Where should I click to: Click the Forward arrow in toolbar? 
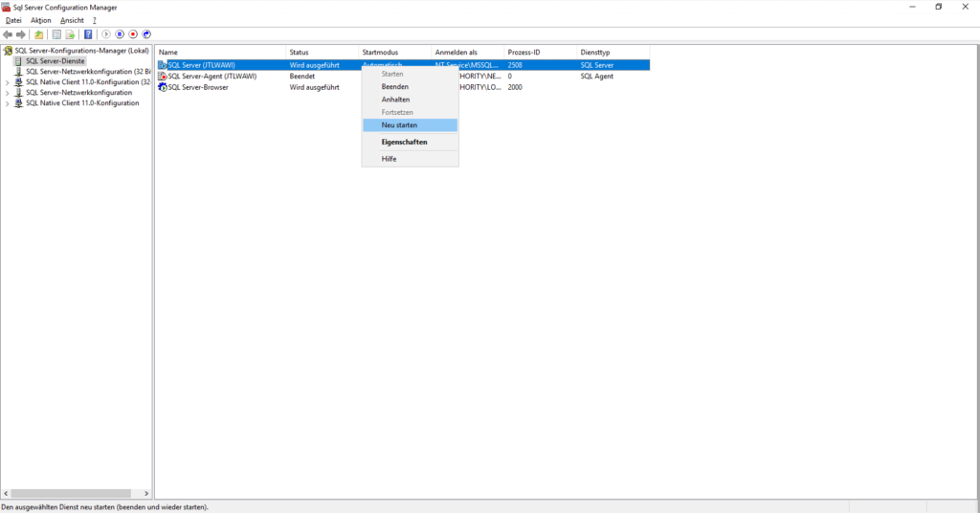coord(21,34)
